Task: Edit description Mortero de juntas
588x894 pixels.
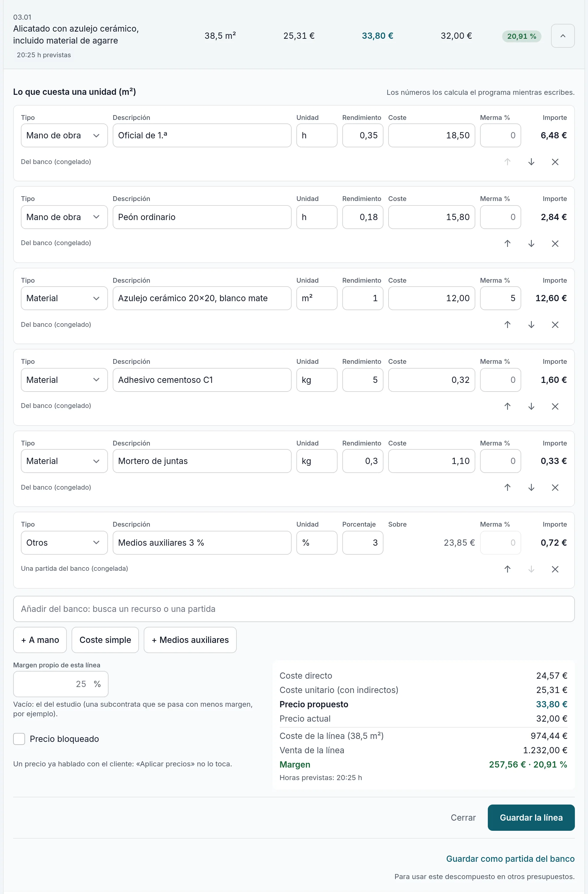Action: 202,461
